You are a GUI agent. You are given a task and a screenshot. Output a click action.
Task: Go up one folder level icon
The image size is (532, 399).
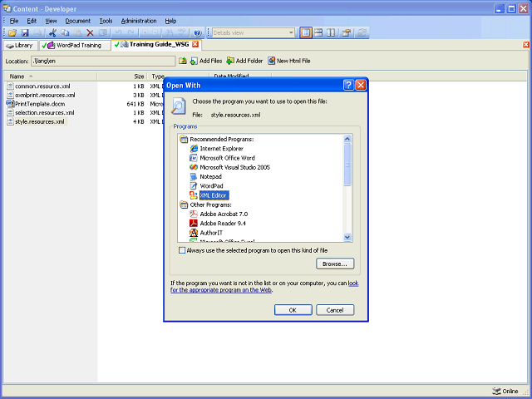click(x=183, y=61)
